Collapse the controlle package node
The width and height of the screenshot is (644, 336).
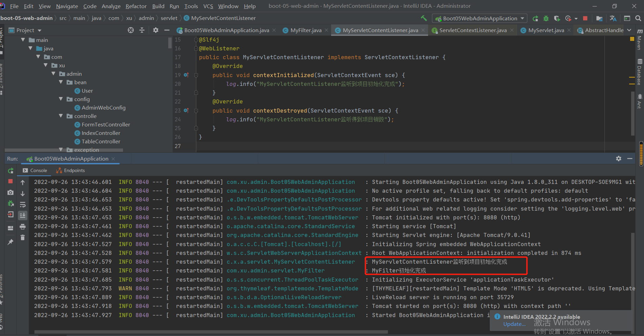tap(61, 116)
